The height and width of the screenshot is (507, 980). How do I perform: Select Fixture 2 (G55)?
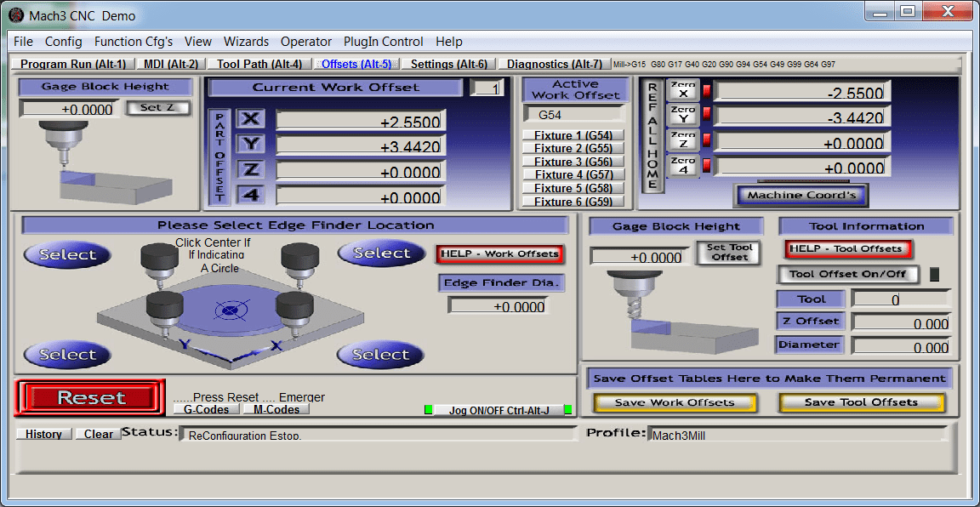click(573, 149)
